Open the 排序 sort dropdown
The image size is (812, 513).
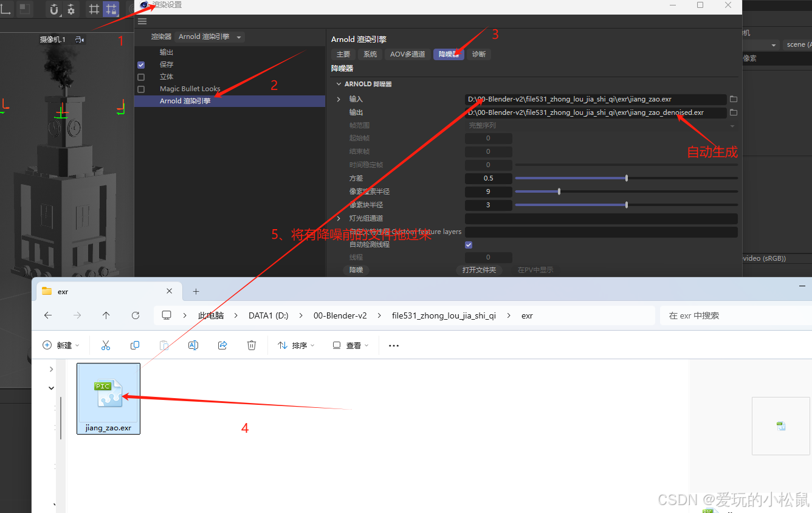click(296, 345)
